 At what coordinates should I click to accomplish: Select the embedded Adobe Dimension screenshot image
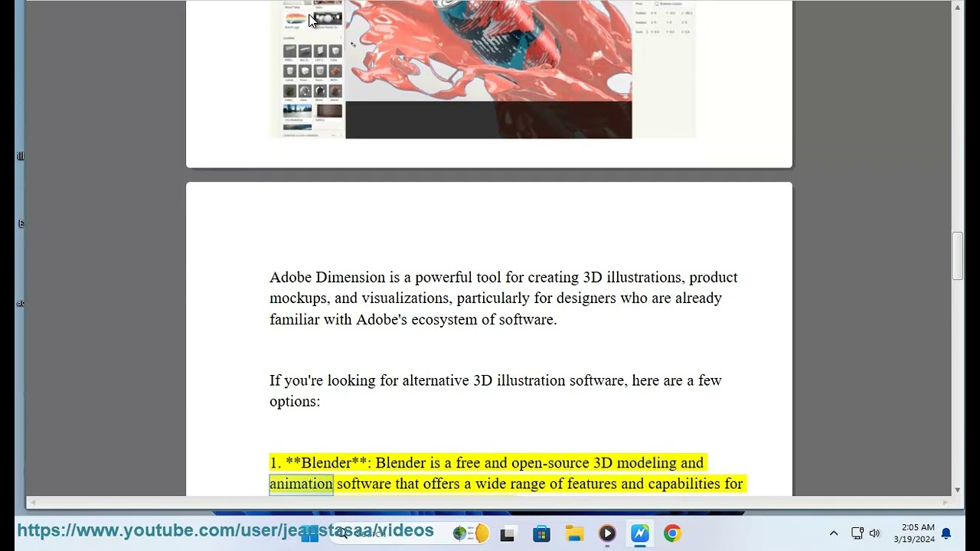point(482,70)
